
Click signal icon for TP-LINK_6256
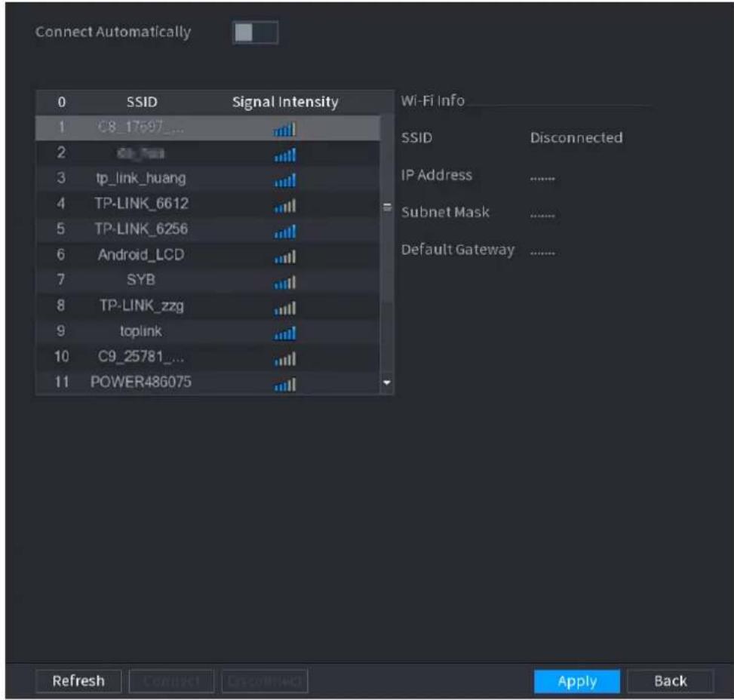coord(285,231)
